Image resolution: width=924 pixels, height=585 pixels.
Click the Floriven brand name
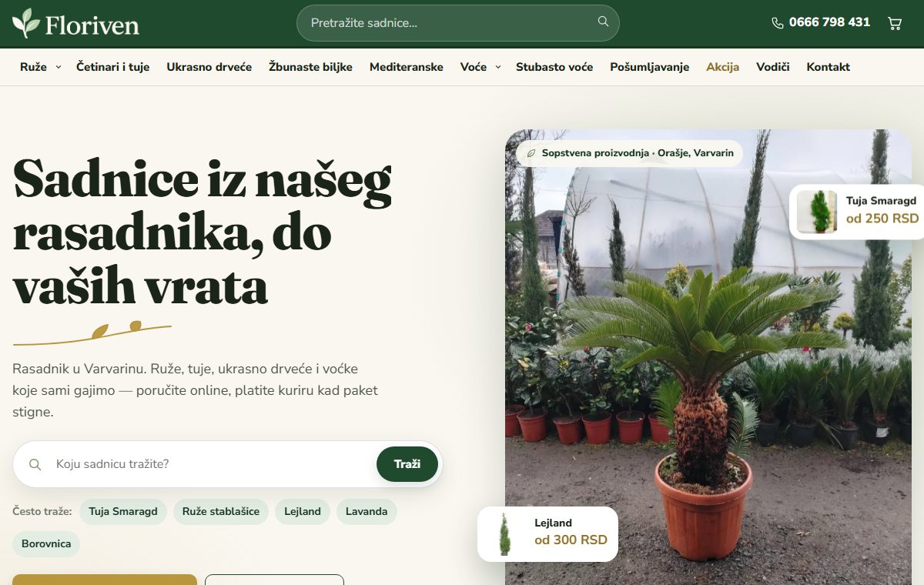(92, 25)
